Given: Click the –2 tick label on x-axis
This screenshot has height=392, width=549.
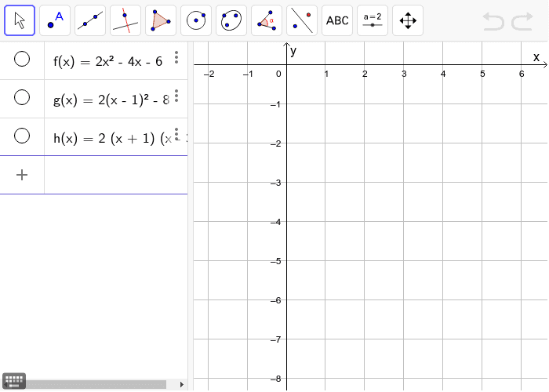Looking at the screenshot, I should point(209,74).
